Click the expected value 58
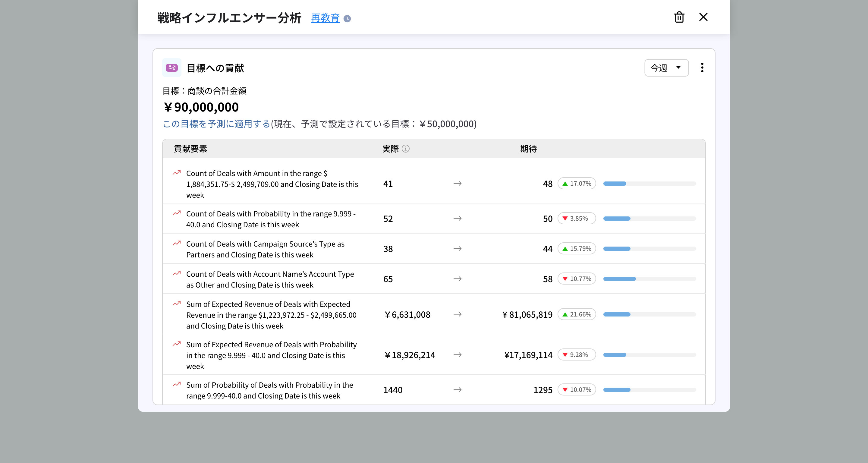868x463 pixels. (548, 279)
